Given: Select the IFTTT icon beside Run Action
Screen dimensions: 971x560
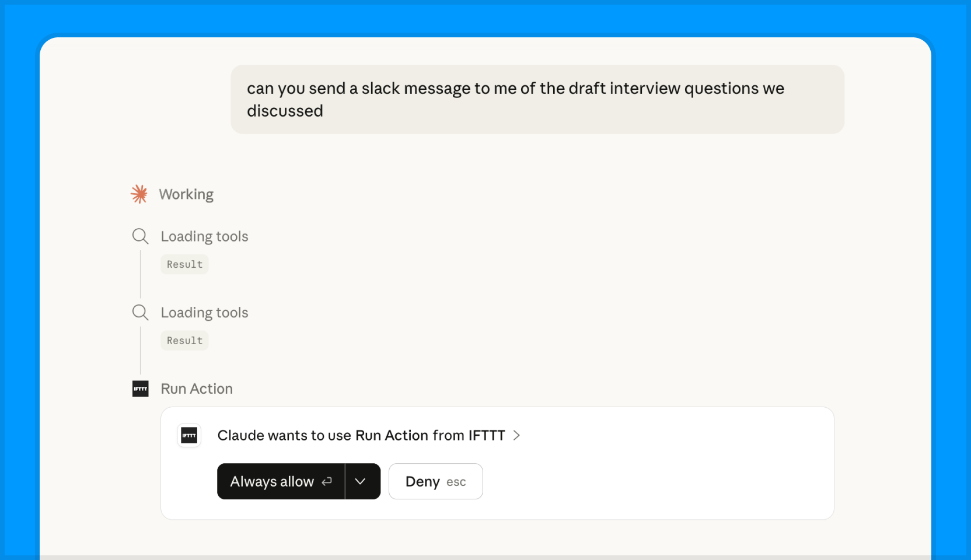Looking at the screenshot, I should pos(140,388).
